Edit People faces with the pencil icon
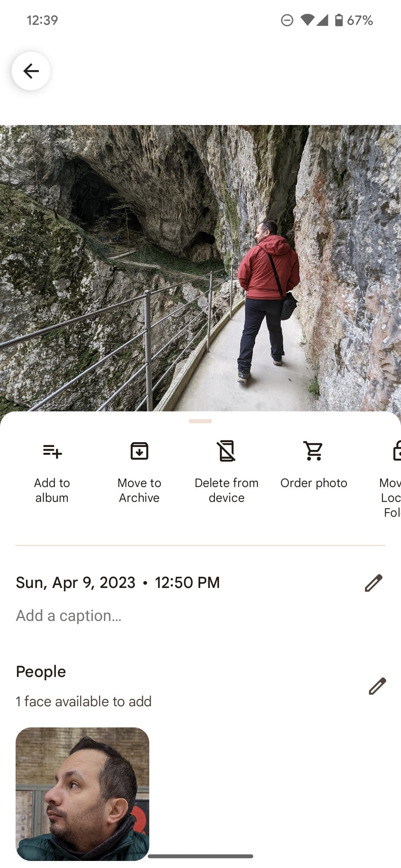 click(377, 686)
